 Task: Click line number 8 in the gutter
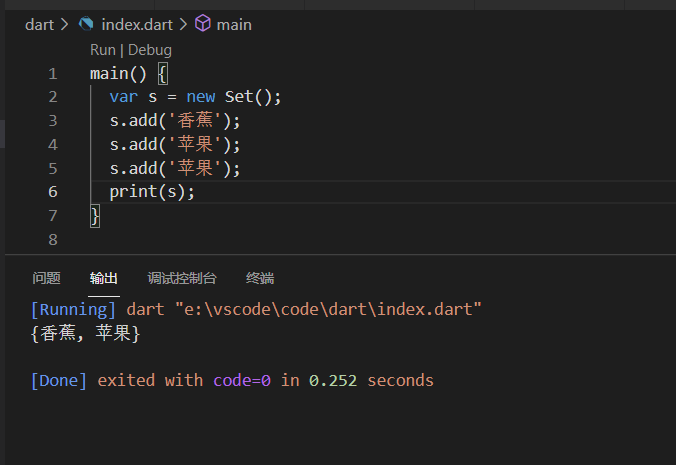coord(53,240)
